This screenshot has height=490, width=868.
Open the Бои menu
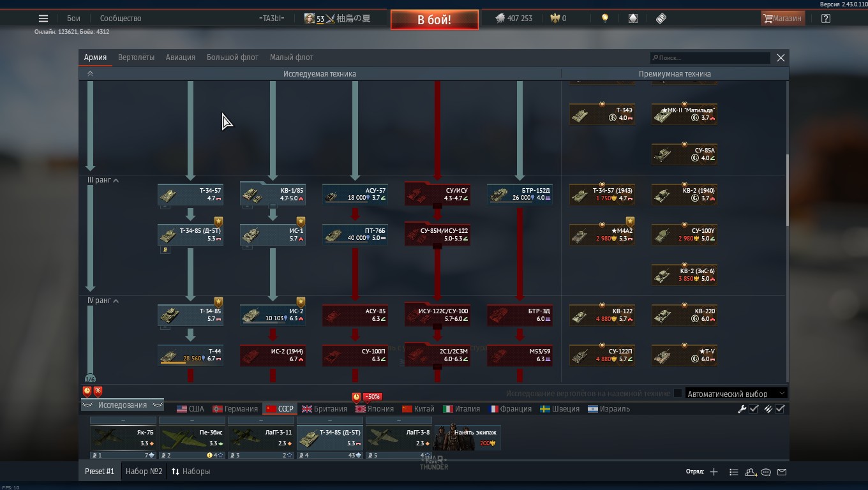[73, 19]
